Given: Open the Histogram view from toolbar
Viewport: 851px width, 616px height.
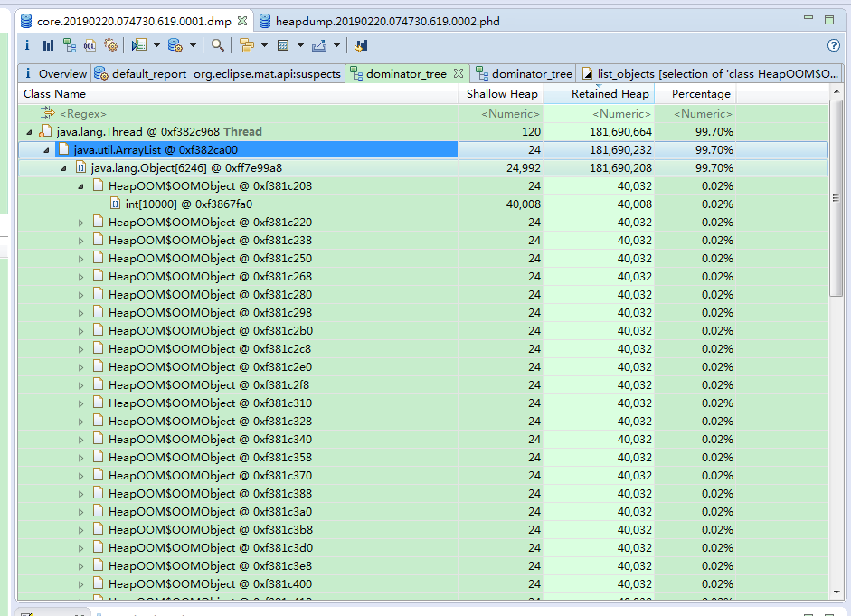Looking at the screenshot, I should coord(48,45).
